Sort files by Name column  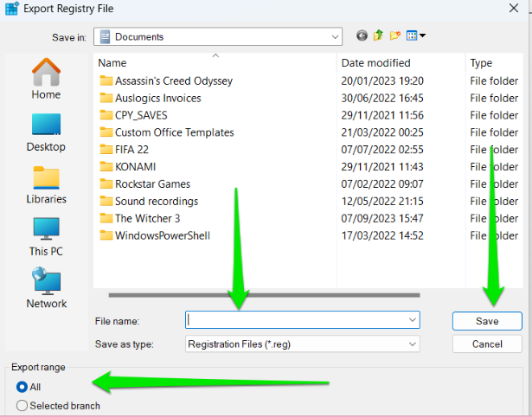[112, 63]
